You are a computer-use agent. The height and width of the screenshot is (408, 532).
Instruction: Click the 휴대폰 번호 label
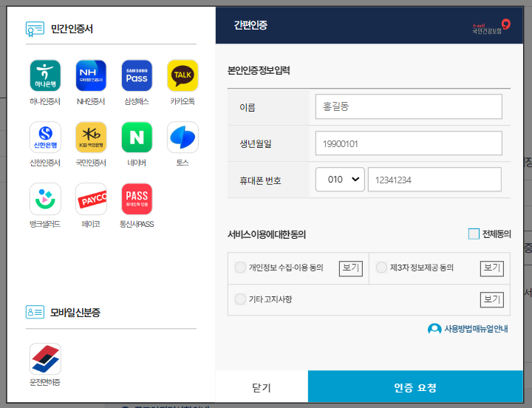pos(260,180)
